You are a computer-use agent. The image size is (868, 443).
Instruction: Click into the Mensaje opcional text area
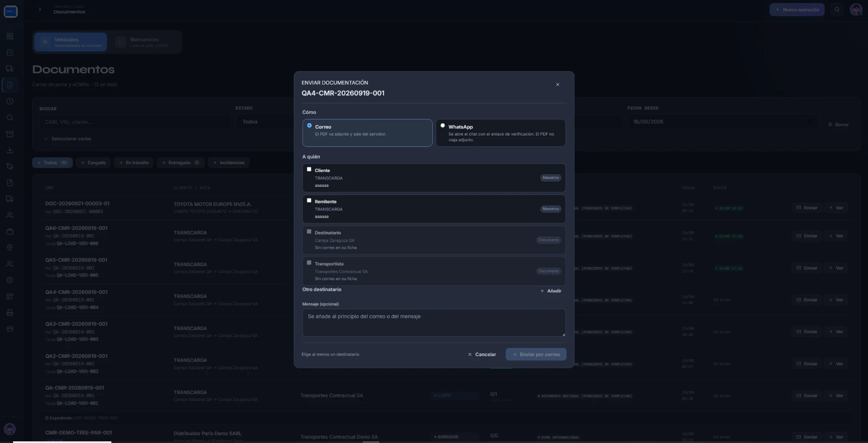[434, 323]
